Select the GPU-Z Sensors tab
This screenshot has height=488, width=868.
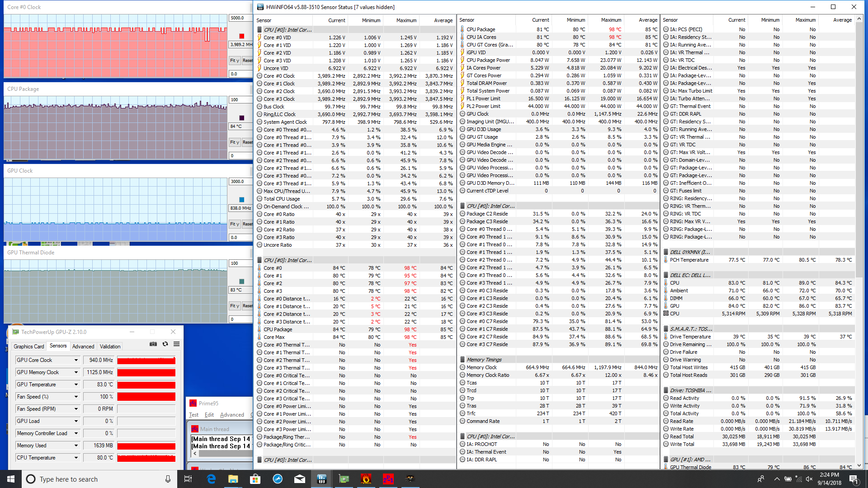click(58, 346)
